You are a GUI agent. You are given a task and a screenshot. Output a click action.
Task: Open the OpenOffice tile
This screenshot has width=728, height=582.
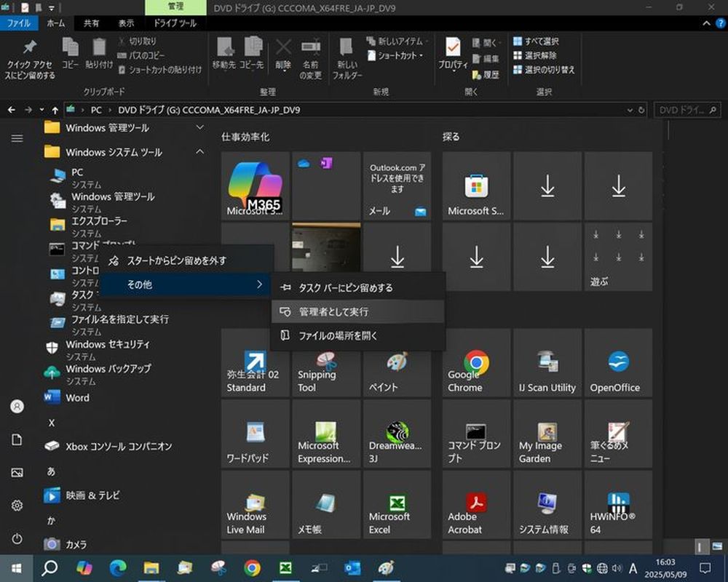tap(618, 362)
